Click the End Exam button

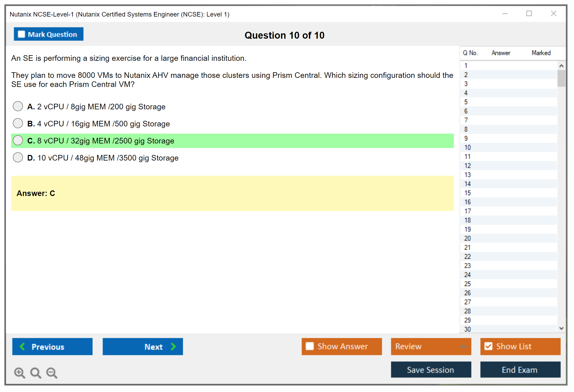[520, 370]
